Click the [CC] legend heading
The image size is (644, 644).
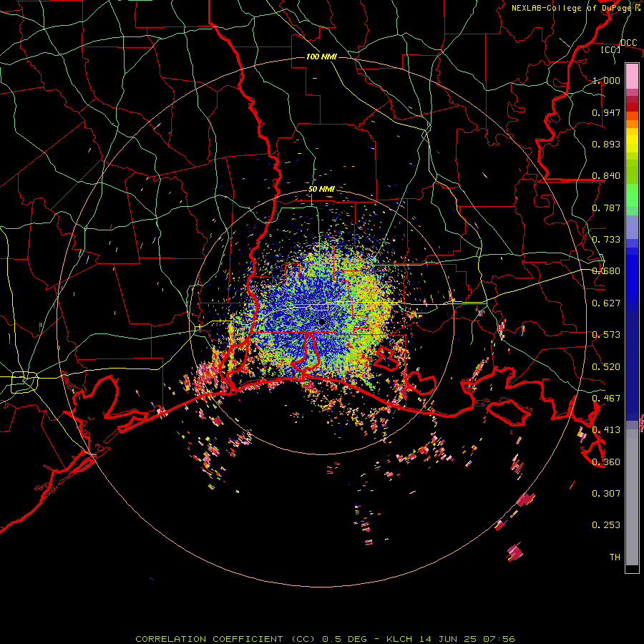coord(611,49)
